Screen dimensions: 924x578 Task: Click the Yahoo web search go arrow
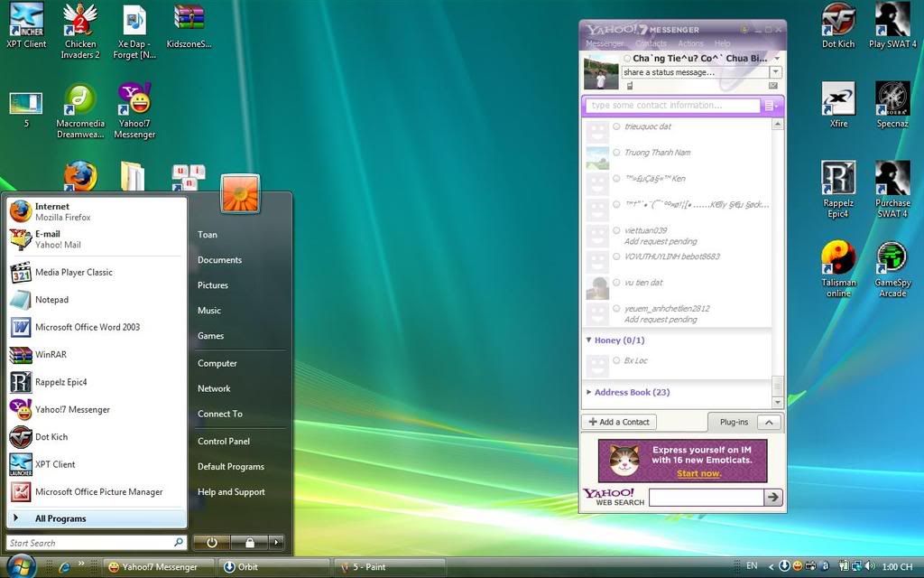pyautogui.click(x=773, y=498)
